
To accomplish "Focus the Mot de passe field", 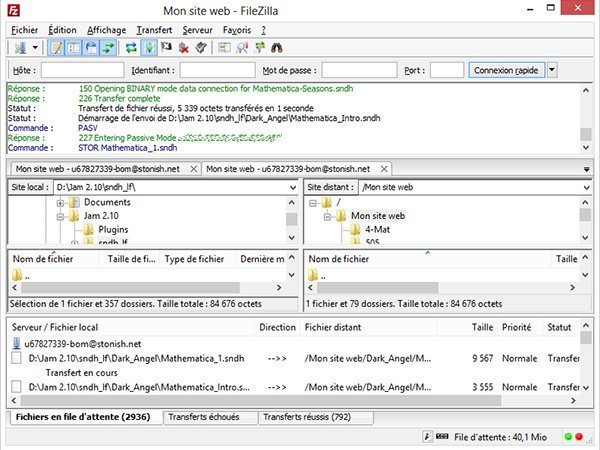I will [359, 70].
